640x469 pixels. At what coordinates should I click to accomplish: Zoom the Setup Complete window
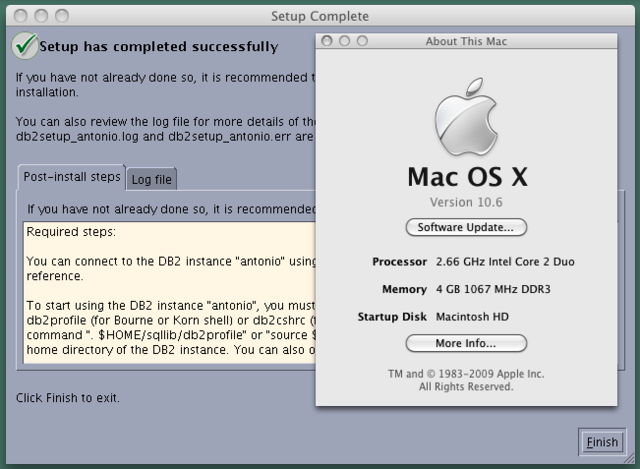[x=62, y=16]
